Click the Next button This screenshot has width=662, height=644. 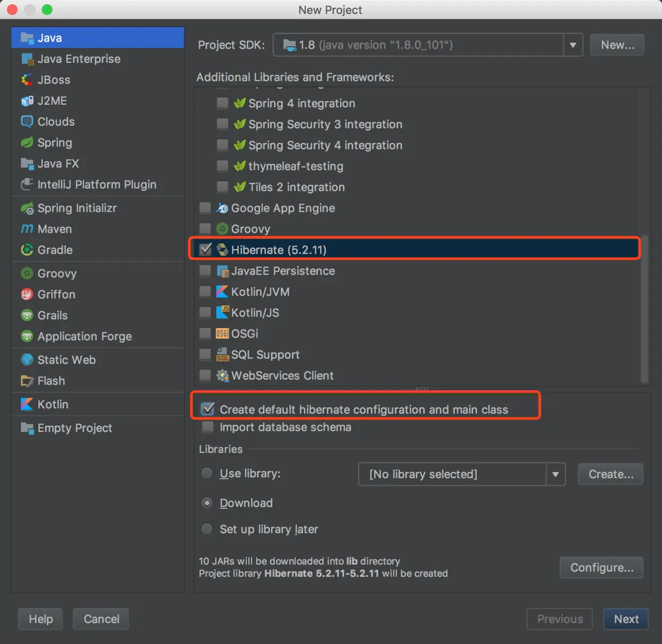point(626,619)
